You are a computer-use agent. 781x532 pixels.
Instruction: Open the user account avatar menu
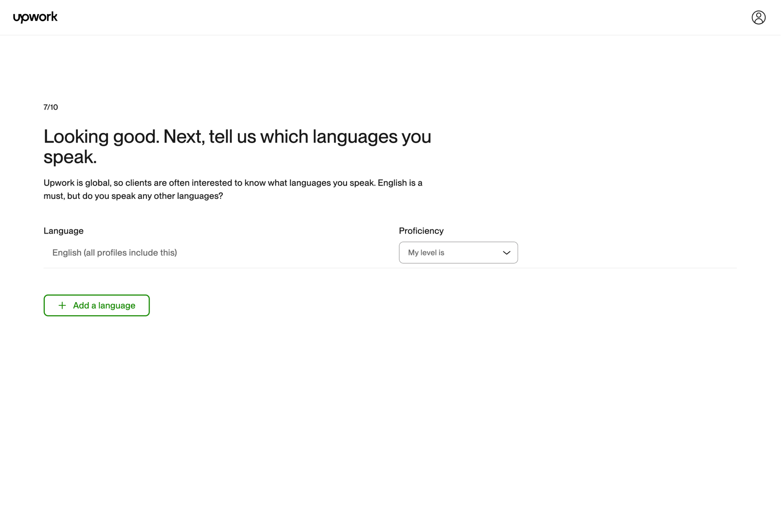click(759, 17)
